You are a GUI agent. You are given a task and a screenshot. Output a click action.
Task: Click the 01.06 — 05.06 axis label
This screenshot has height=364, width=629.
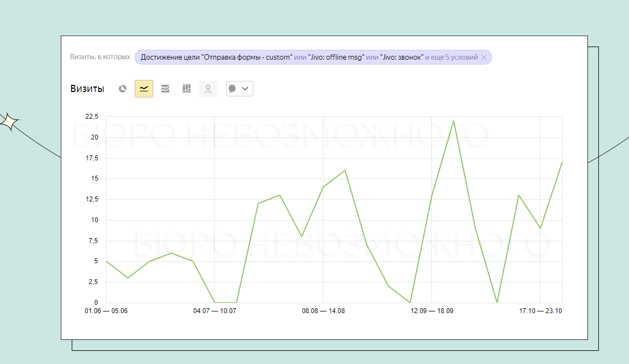(x=106, y=311)
